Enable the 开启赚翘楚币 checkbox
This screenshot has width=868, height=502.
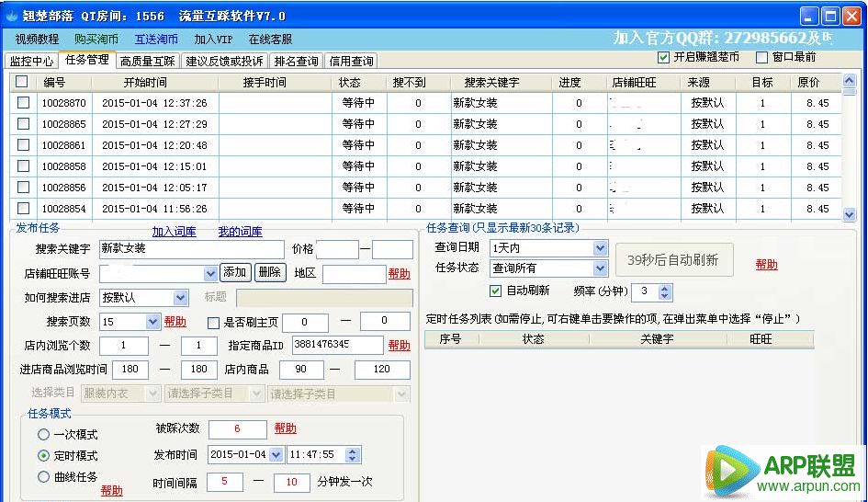pos(664,57)
